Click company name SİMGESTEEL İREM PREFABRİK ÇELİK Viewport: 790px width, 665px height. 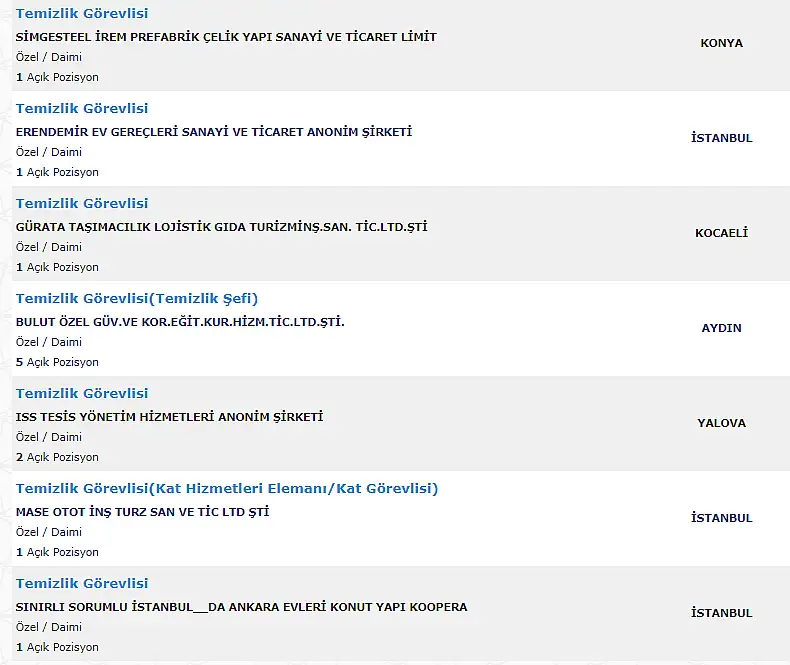point(226,37)
